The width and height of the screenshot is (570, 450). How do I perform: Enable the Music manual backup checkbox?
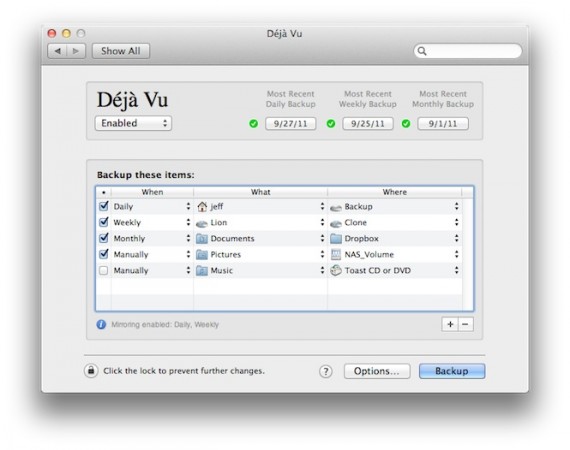[x=104, y=270]
